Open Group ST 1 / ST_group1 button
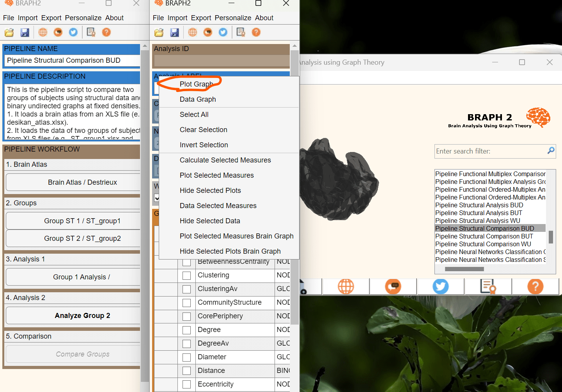562x392 pixels. (73, 221)
